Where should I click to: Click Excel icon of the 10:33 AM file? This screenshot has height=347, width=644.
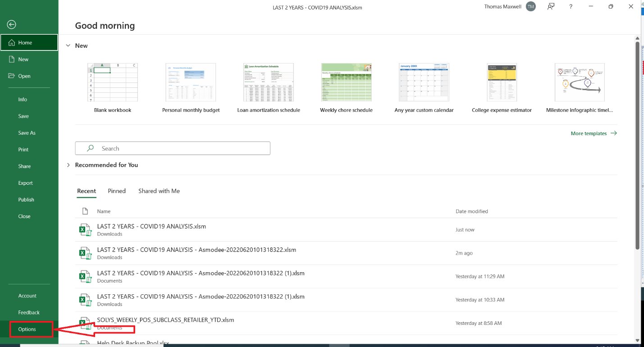(85, 301)
